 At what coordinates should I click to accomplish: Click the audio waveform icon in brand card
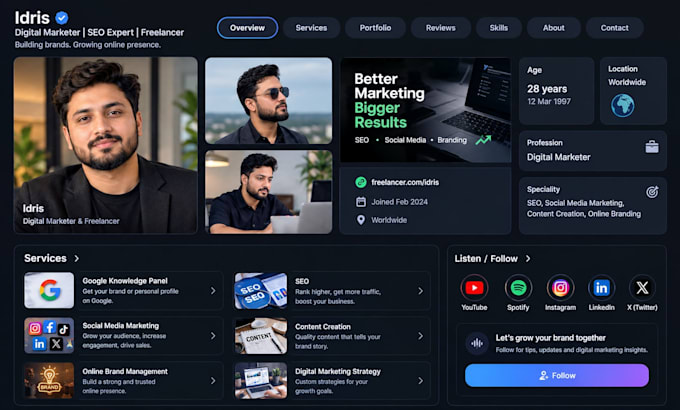tap(477, 344)
